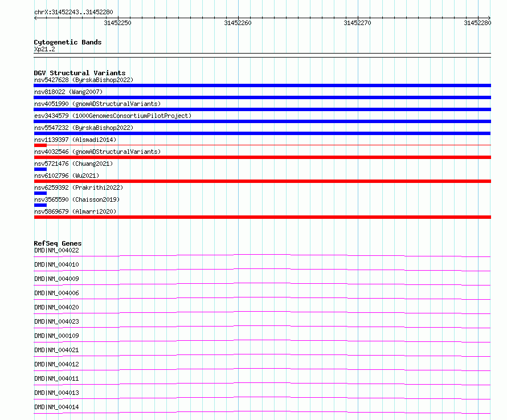Click the short red block under nsv1139397
This screenshot has width=507, height=420.
[x=40, y=145]
